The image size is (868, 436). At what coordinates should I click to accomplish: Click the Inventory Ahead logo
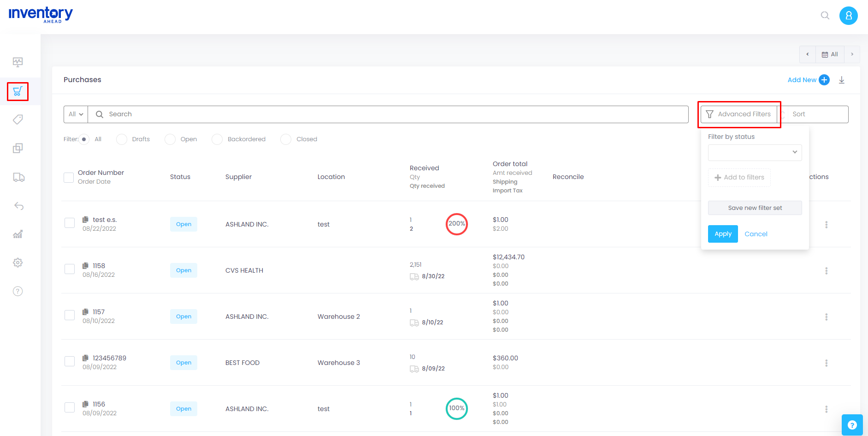(41, 15)
